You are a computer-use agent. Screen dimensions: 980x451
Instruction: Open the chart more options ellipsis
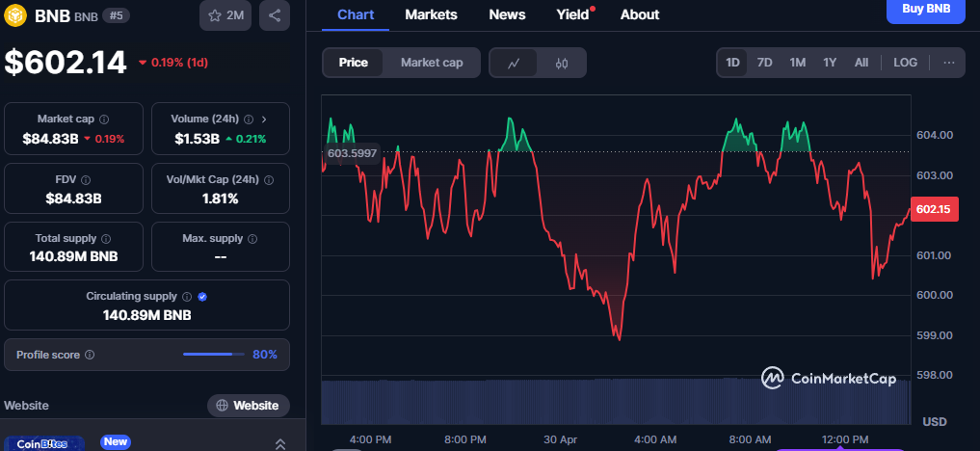click(x=949, y=63)
